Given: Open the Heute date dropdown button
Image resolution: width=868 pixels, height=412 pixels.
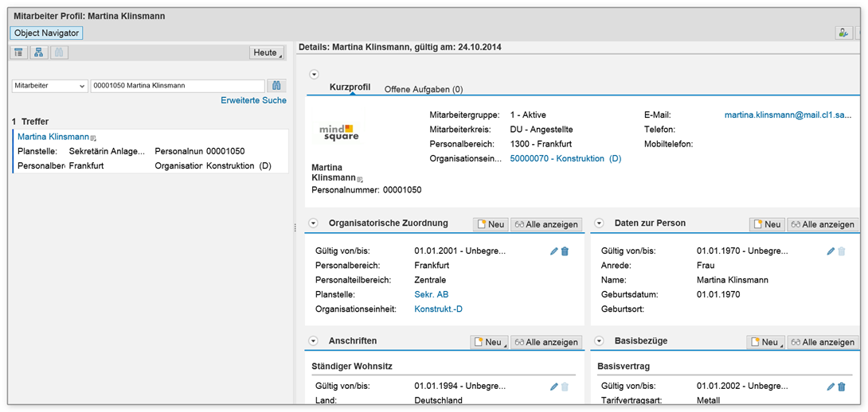Looking at the screenshot, I should click(267, 52).
